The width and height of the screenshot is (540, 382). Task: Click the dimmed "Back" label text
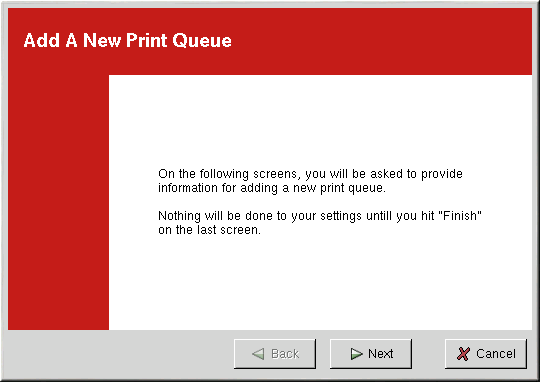285,354
